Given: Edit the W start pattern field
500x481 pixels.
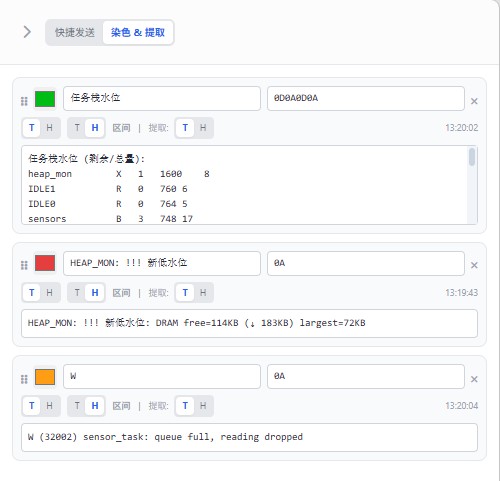Looking at the screenshot, I should point(162,376).
